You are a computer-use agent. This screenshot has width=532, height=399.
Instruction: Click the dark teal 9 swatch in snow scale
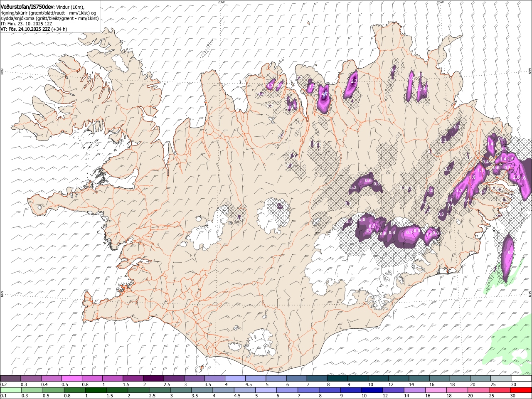[358, 378]
